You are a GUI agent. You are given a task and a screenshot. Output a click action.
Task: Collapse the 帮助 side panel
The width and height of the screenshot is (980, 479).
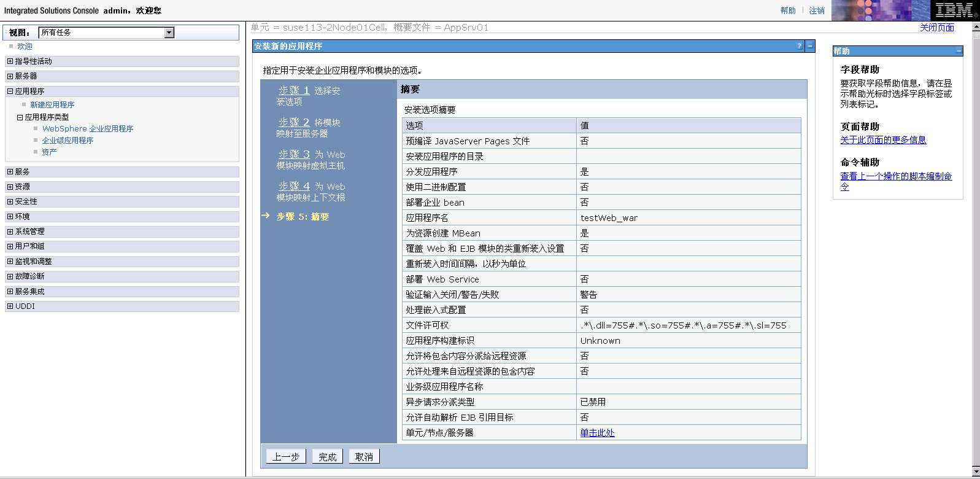(x=959, y=52)
